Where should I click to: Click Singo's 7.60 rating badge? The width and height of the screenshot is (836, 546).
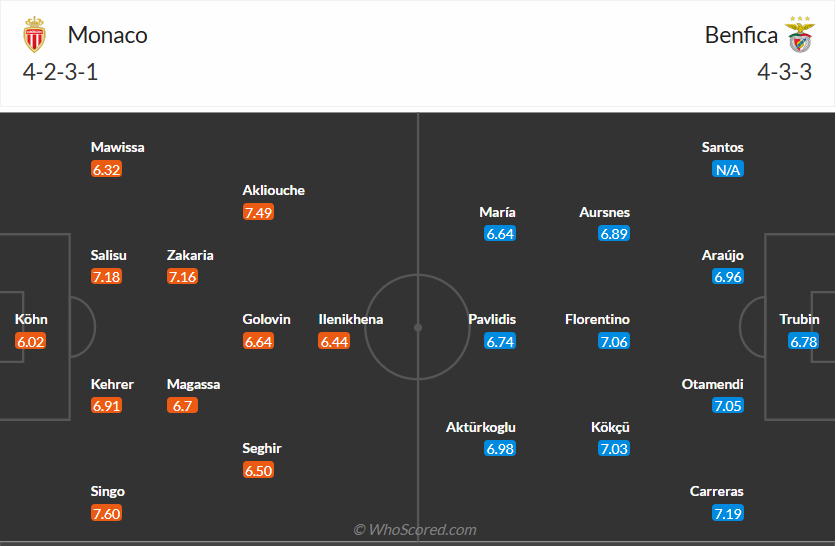106,513
